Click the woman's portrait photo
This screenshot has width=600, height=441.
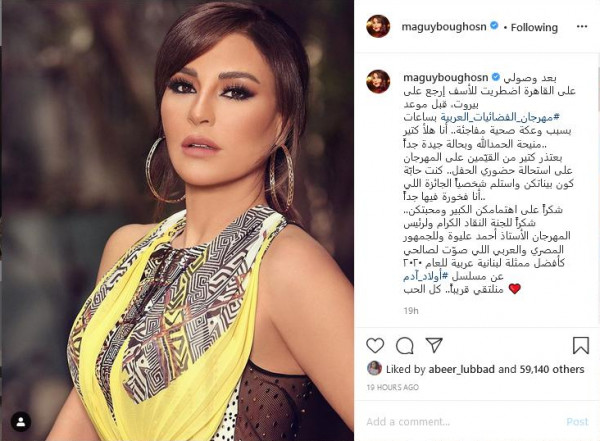(x=177, y=220)
